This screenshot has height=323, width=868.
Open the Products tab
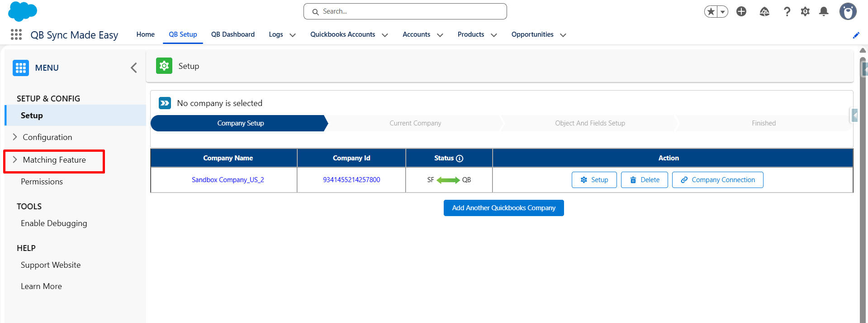471,34
